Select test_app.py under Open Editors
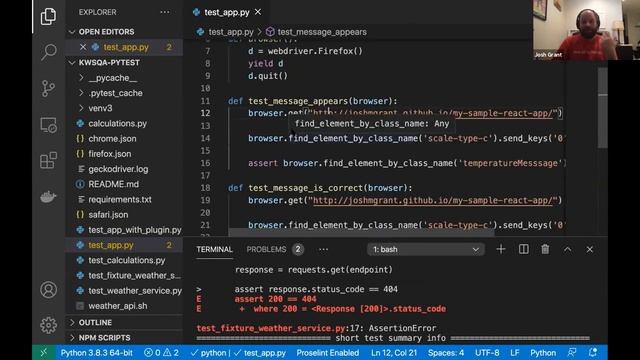 tap(124, 47)
